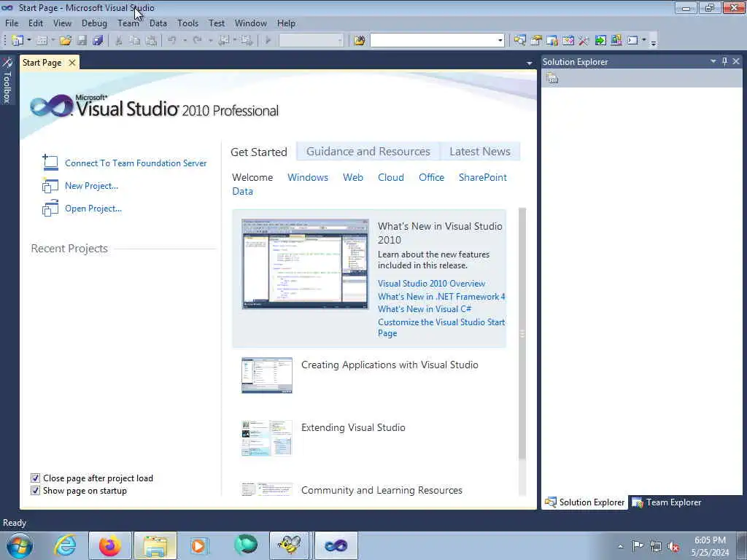The image size is (747, 560).
Task: Open the Tools menu
Action: click(x=187, y=23)
